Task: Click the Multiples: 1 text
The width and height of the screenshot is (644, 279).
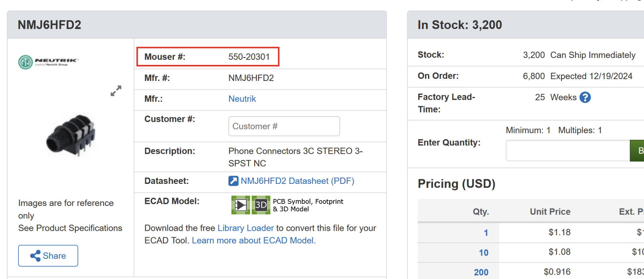Action: [x=580, y=130]
